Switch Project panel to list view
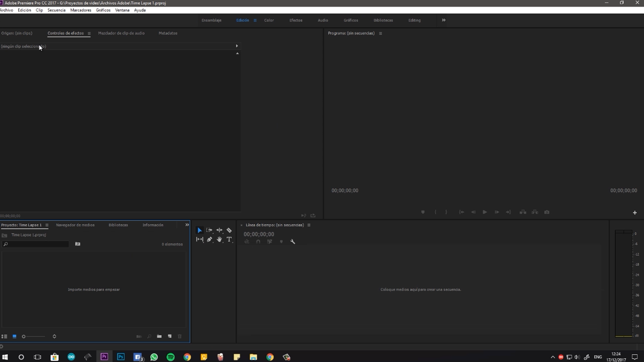Image resolution: width=644 pixels, height=362 pixels. point(4,336)
